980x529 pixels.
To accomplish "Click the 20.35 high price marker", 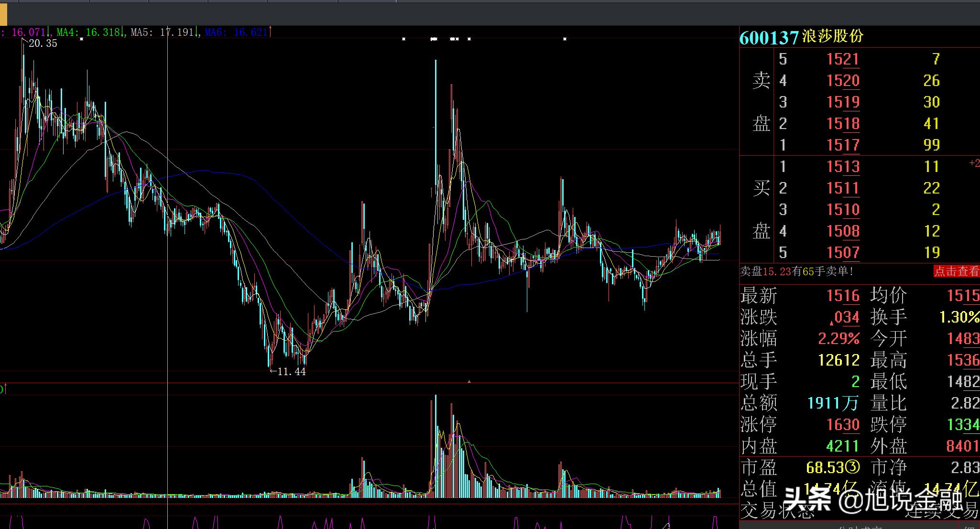I will pyautogui.click(x=43, y=43).
